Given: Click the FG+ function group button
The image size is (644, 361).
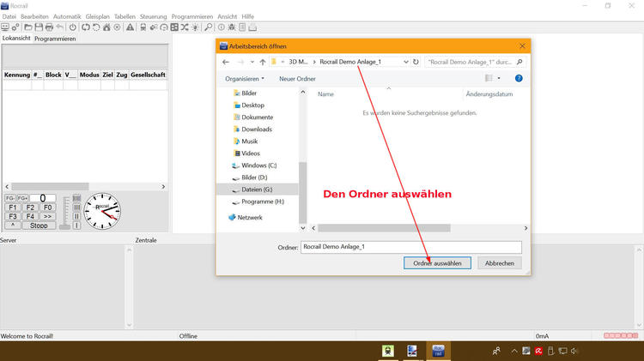Looking at the screenshot, I should pos(22,198).
